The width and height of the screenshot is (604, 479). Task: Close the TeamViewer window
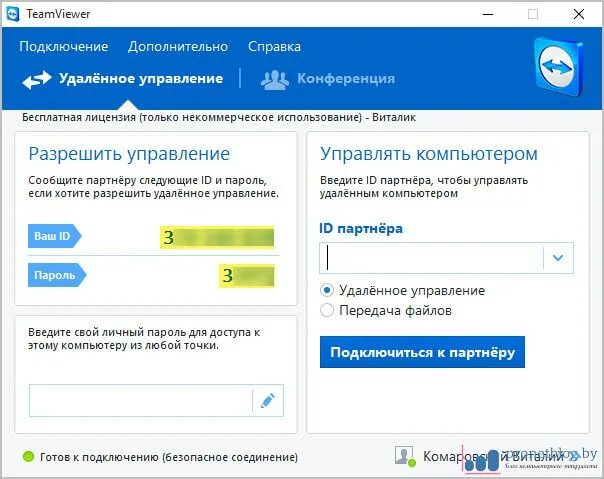click(579, 14)
